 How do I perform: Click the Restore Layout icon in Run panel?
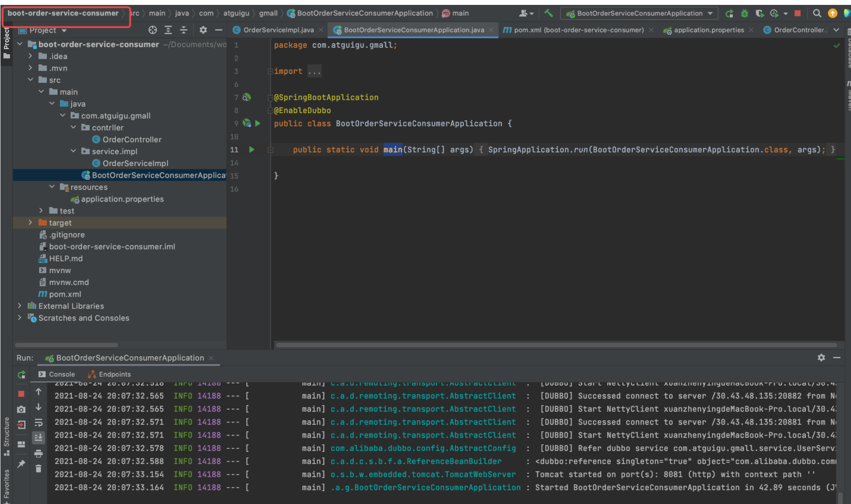click(x=21, y=444)
